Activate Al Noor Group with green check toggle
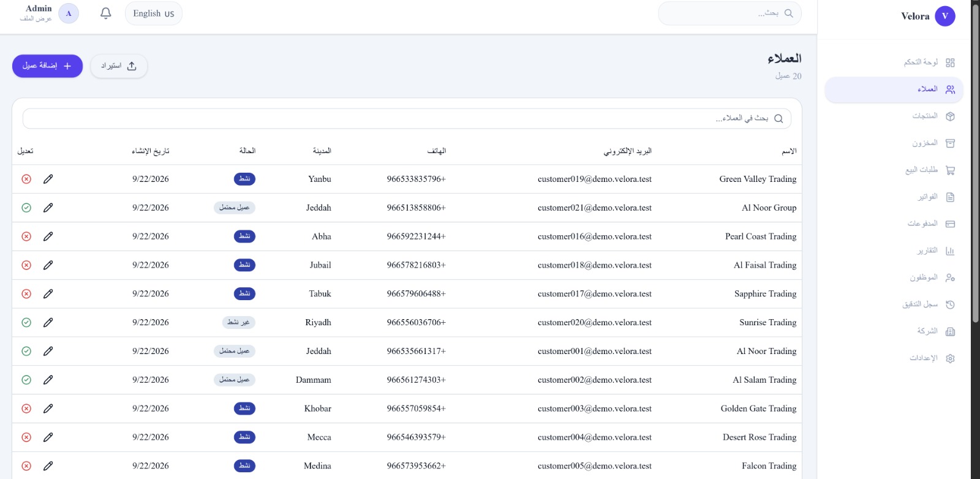The height and width of the screenshot is (479, 980). [26, 208]
